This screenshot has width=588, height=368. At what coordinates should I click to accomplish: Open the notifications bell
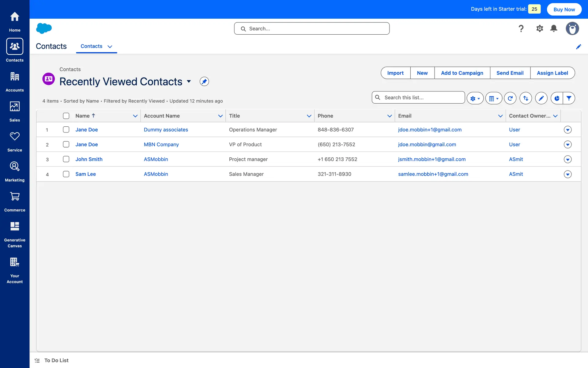553,29
